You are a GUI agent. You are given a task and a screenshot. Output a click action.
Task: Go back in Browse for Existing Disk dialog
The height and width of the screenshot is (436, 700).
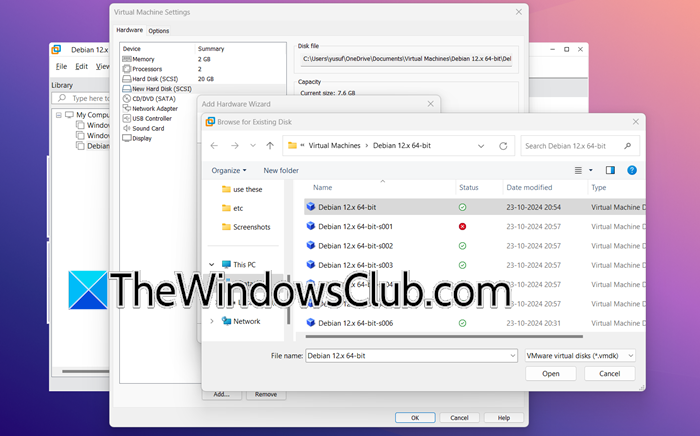(x=214, y=145)
